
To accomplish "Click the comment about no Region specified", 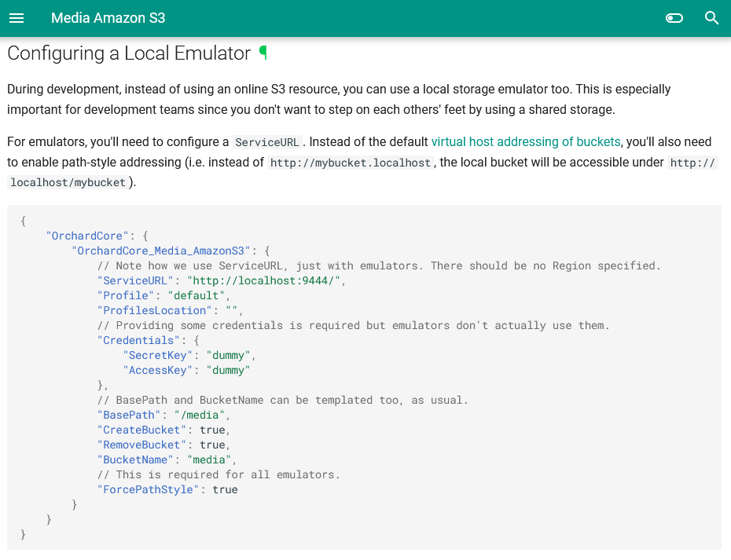I will point(379,265).
